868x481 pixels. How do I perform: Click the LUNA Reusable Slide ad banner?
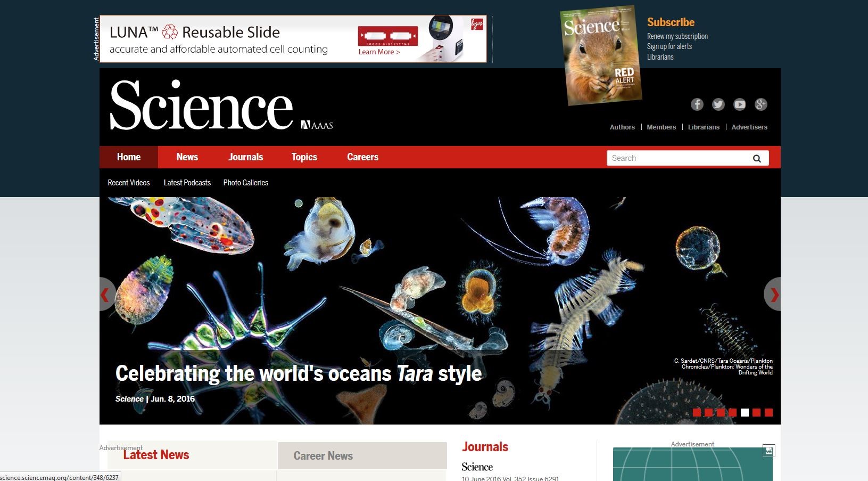pos(293,39)
